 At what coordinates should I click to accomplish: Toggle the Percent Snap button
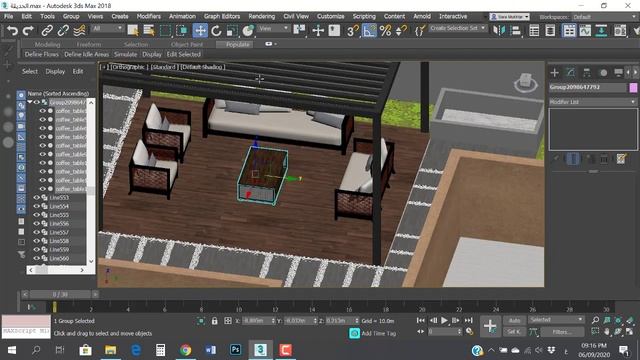pos(385,31)
